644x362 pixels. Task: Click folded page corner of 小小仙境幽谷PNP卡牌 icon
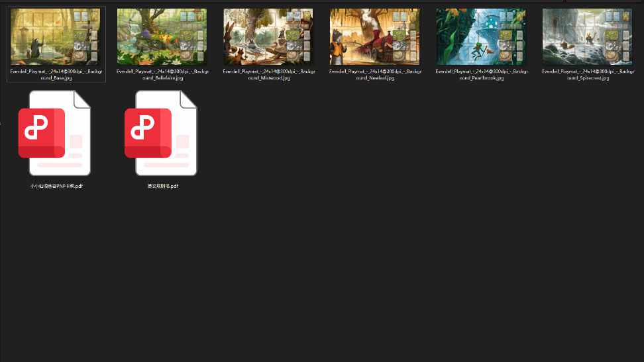[x=82, y=100]
